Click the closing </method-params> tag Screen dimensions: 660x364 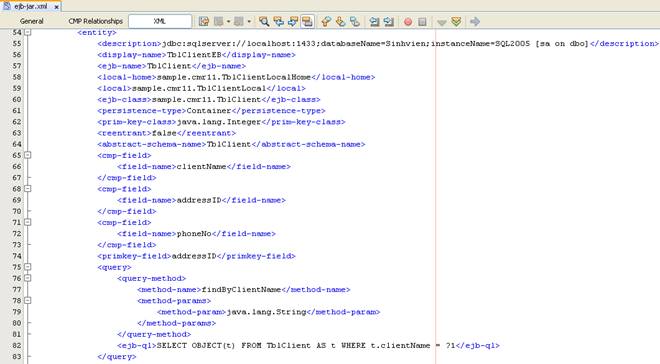pos(176,323)
